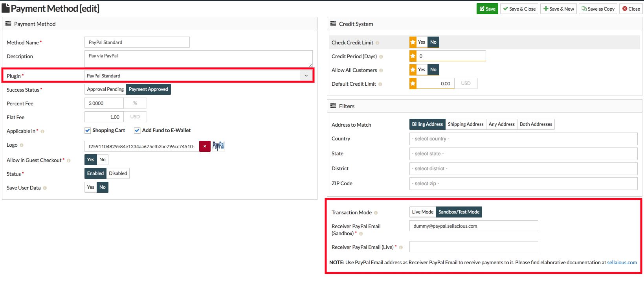Edit the Description text area
Image resolution: width=644 pixels, height=282 pixels.
tap(198, 59)
